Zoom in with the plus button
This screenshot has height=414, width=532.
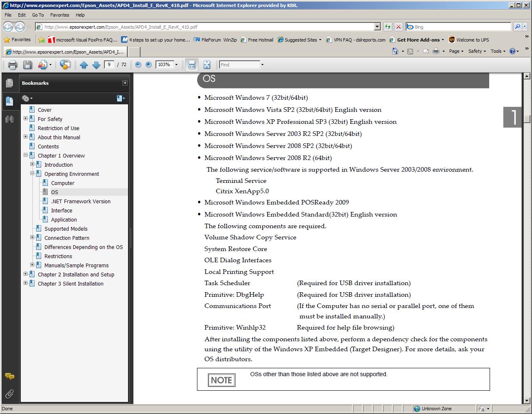(148, 65)
